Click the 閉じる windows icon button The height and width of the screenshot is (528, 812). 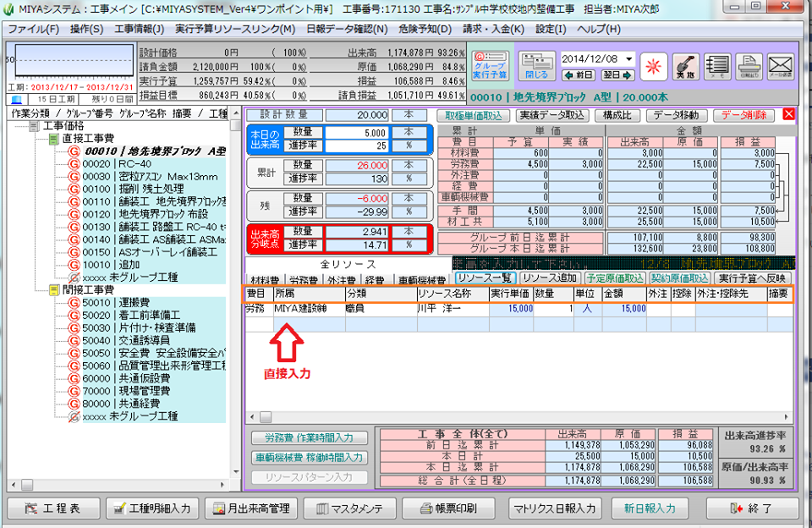coord(536,66)
